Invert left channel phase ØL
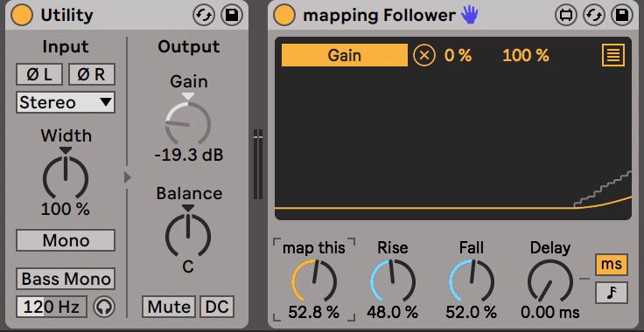Viewport: 644px width, 332px height. [x=39, y=74]
